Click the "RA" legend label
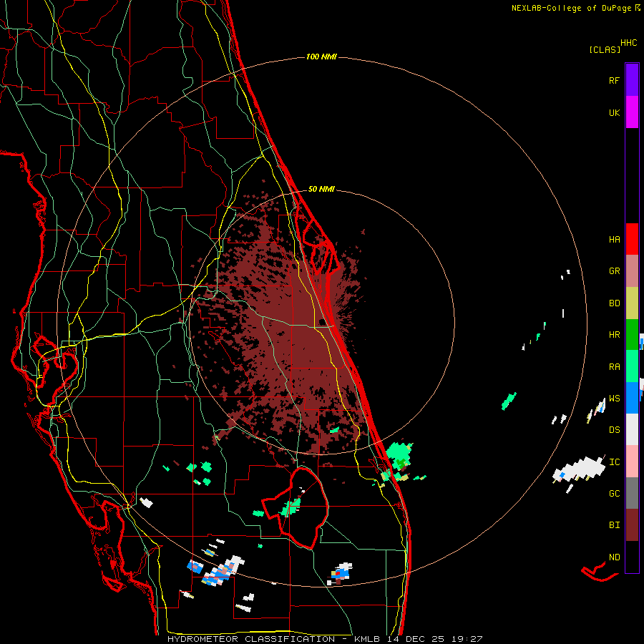Screen dimensions: 644x644 pyautogui.click(x=615, y=367)
